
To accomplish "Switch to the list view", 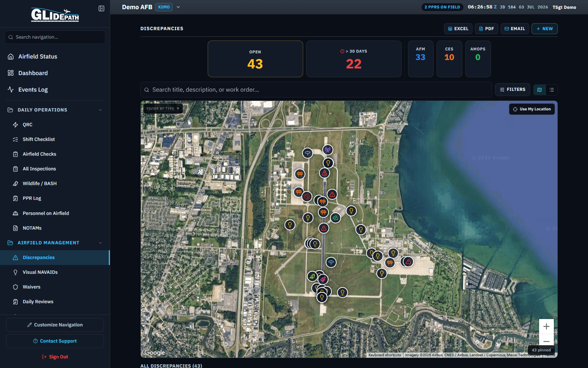I will tap(552, 90).
